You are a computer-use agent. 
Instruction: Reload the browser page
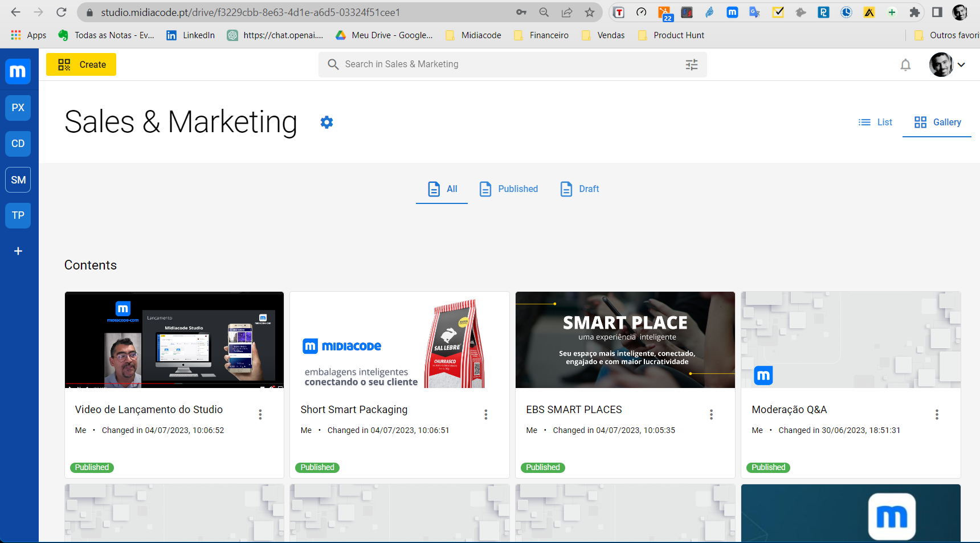[62, 12]
